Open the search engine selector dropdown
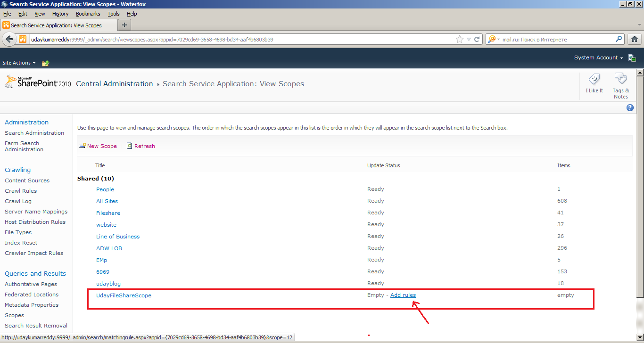The height and width of the screenshot is (344, 644). (x=494, y=40)
